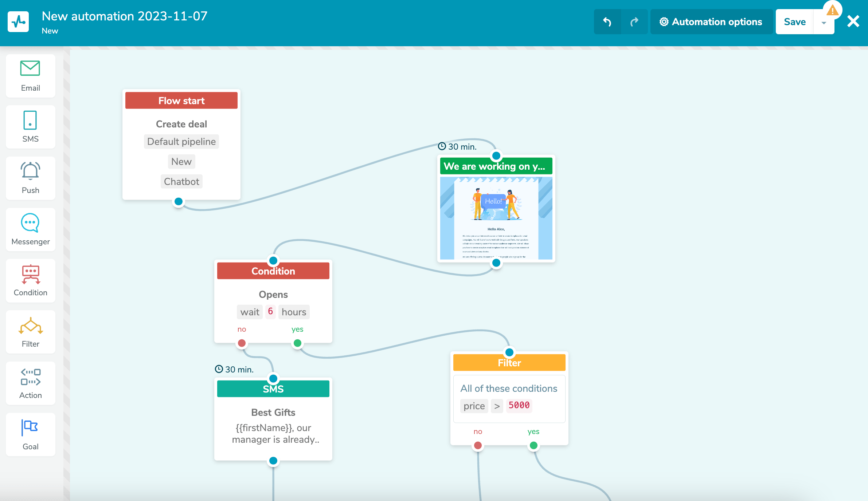Click the Condition block red no output

point(242,343)
